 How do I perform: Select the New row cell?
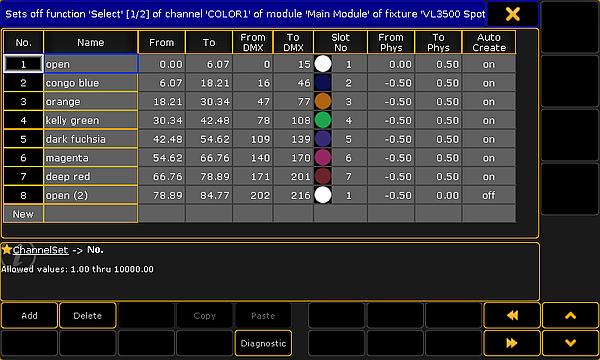coord(23,214)
